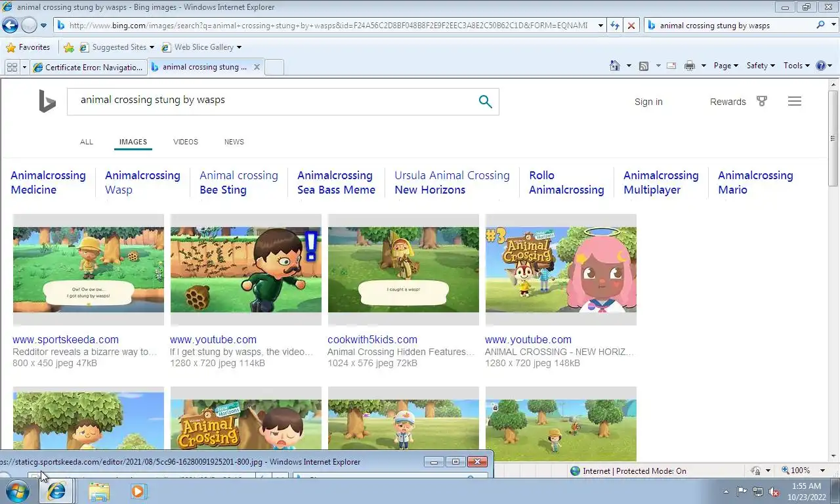Open Windows Explorer folder taskbar icon
This screenshot has width=840, height=504.
99,491
